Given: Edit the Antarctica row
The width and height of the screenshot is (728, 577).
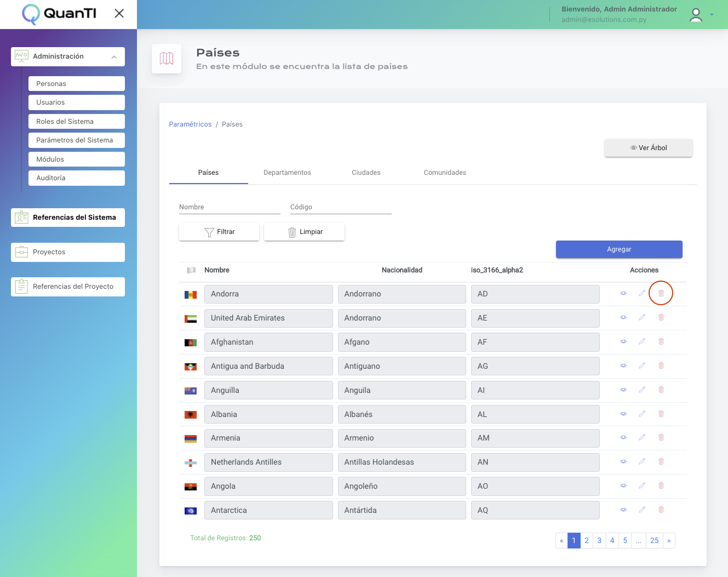Looking at the screenshot, I should 642,510.
